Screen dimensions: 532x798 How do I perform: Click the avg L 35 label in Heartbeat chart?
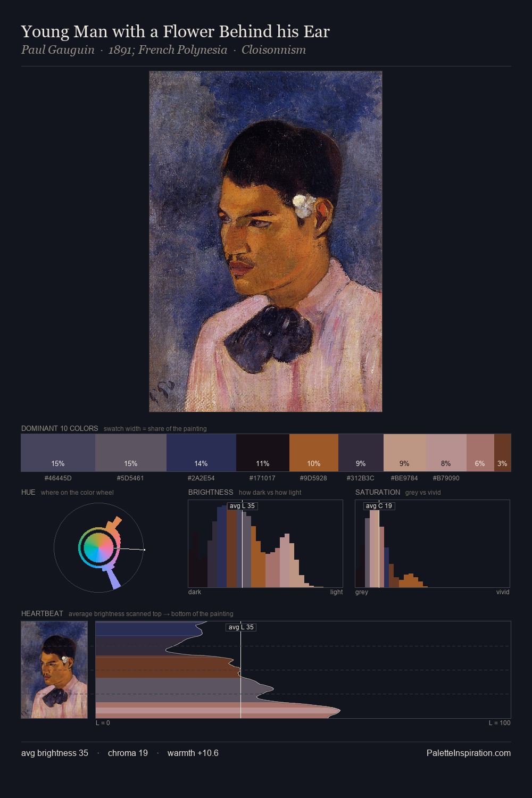pos(241,627)
